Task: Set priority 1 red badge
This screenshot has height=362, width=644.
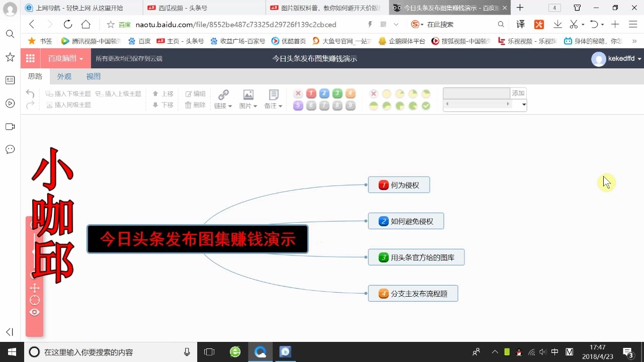Action: pyautogui.click(x=311, y=94)
